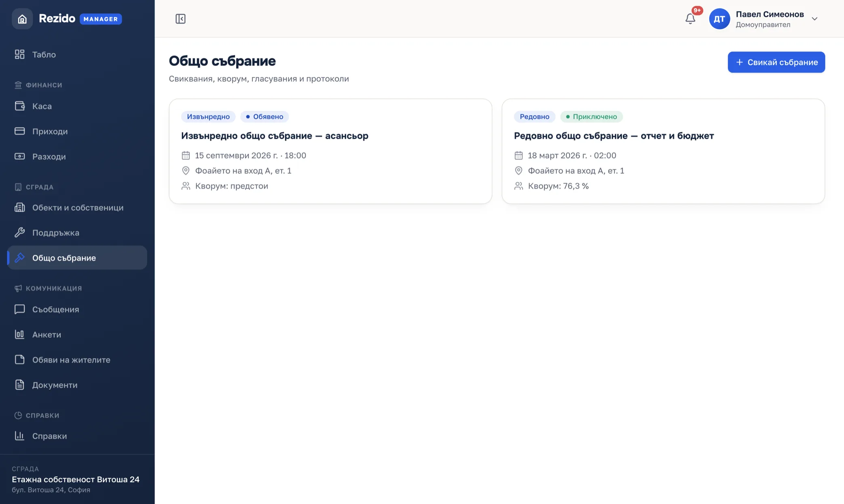Go to Анкети
The image size is (844, 504).
(77, 334)
